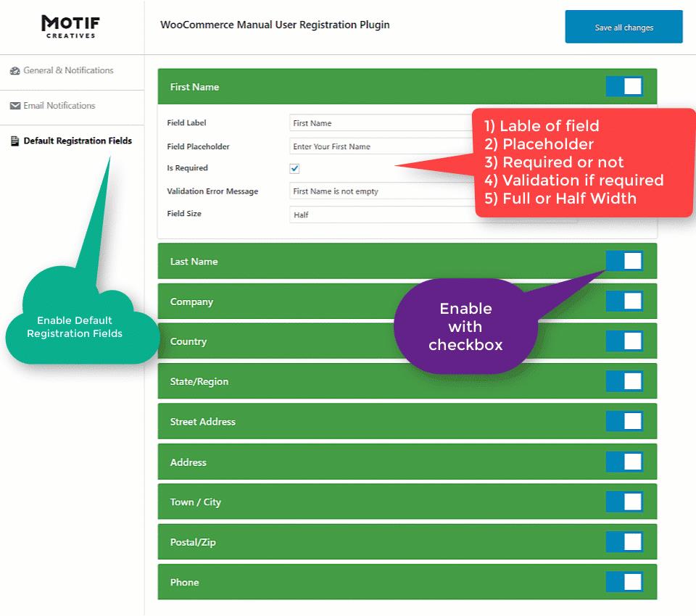Click the 'WooCommerce Manual User Registration Plugin' title
The image size is (696, 616).
click(x=275, y=25)
